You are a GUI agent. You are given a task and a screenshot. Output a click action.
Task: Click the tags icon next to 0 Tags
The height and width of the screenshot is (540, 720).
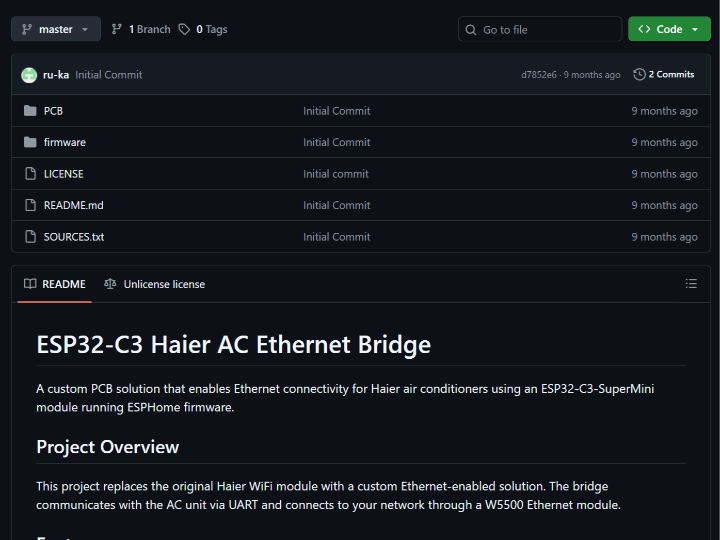185,29
